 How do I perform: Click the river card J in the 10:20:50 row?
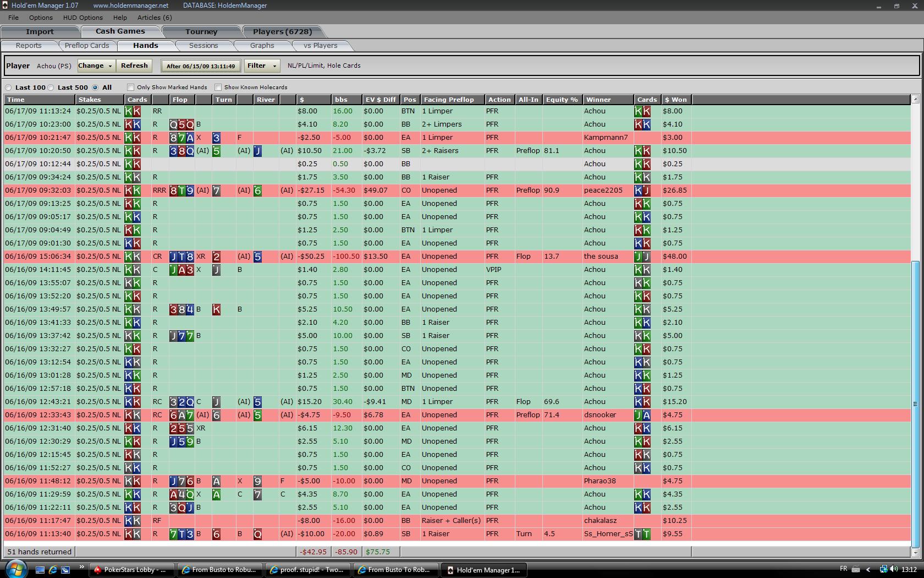257,151
